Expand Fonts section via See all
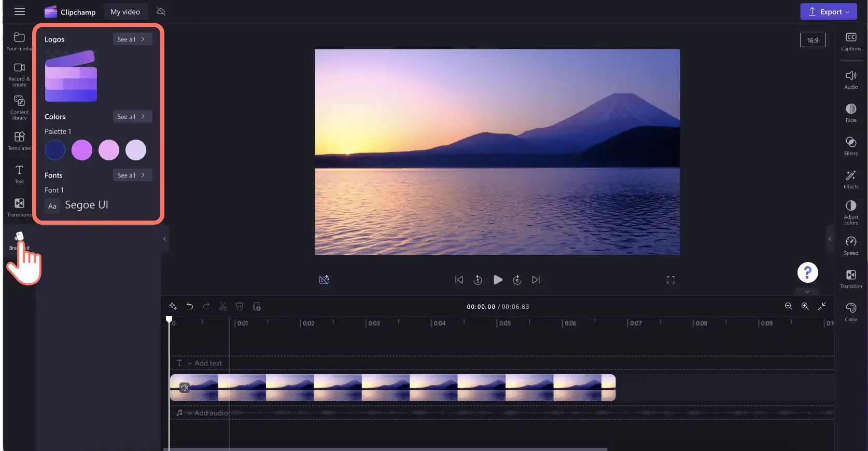This screenshot has width=868, height=451. click(132, 175)
